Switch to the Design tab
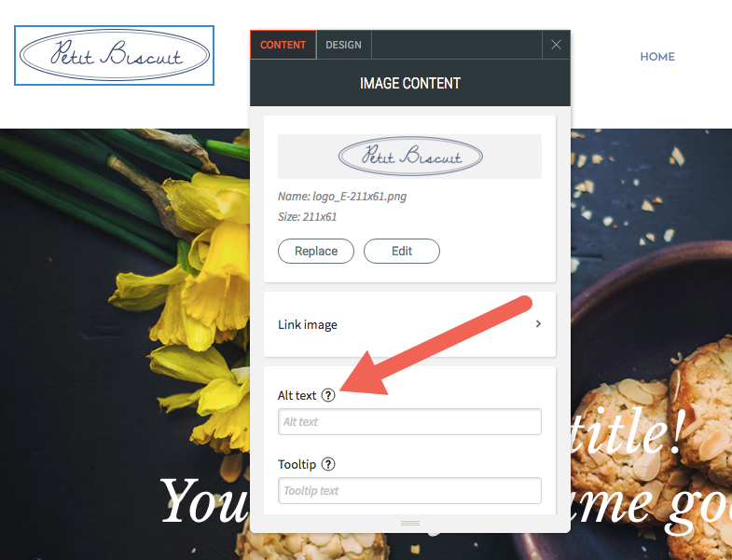 pyautogui.click(x=343, y=45)
